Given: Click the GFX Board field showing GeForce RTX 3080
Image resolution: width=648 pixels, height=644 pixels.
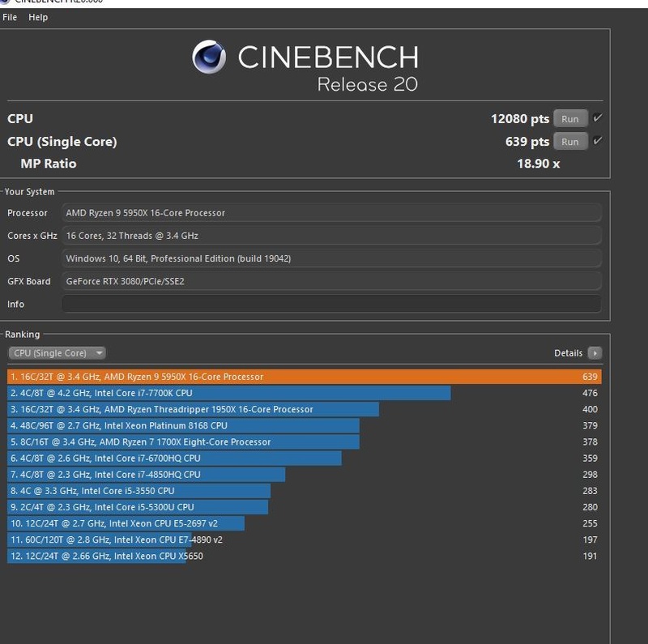Looking at the screenshot, I should [x=331, y=281].
